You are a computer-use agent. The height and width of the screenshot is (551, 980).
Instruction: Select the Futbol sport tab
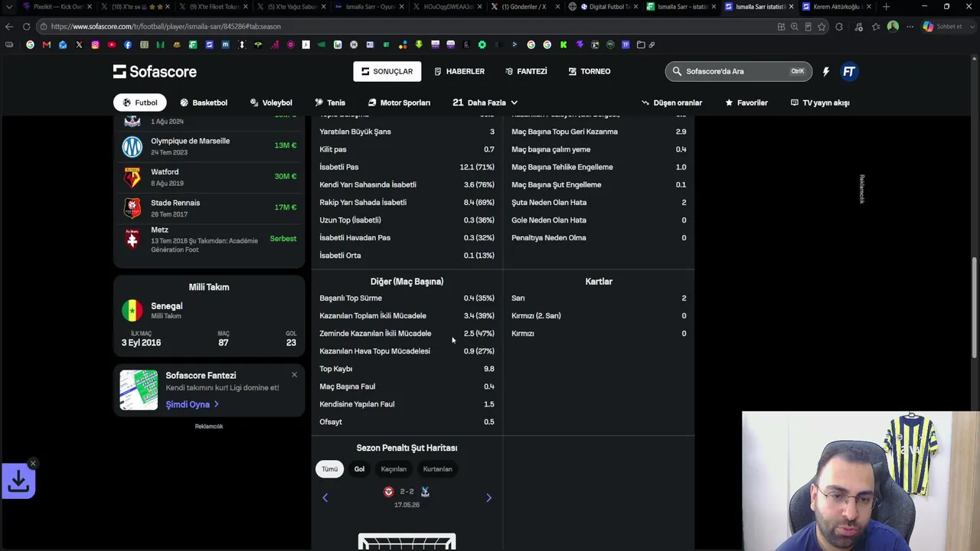tap(140, 103)
